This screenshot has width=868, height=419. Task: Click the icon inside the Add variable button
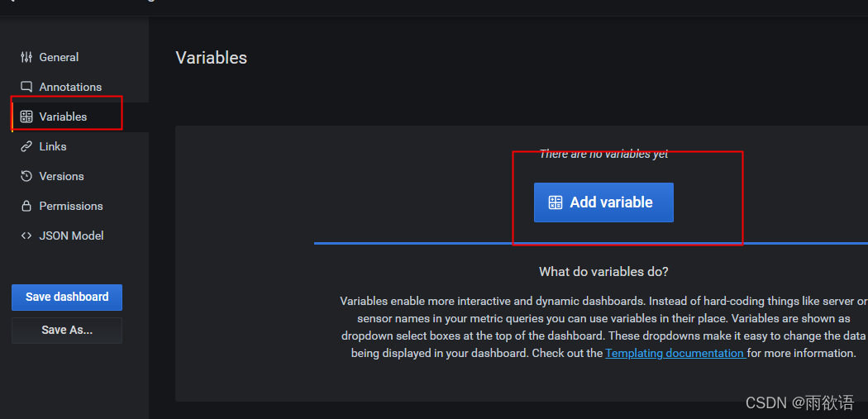pos(556,202)
